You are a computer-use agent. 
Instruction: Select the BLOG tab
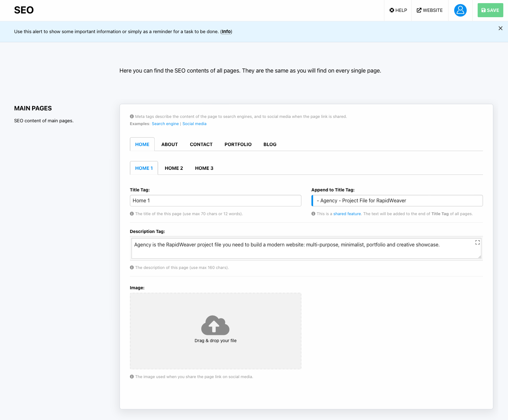tap(270, 144)
